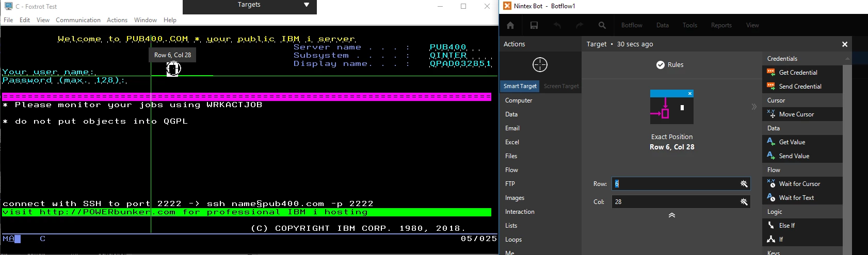Viewport: 868px width, 255px height.
Task: Maximize the Foxtrot Test window
Action: coord(463,6)
